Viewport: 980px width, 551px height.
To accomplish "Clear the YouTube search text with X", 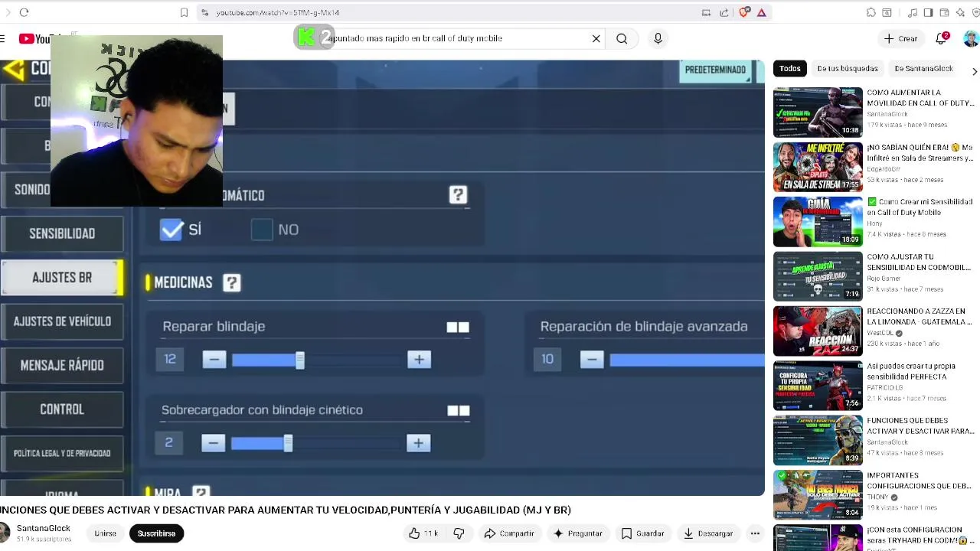I will tap(596, 38).
